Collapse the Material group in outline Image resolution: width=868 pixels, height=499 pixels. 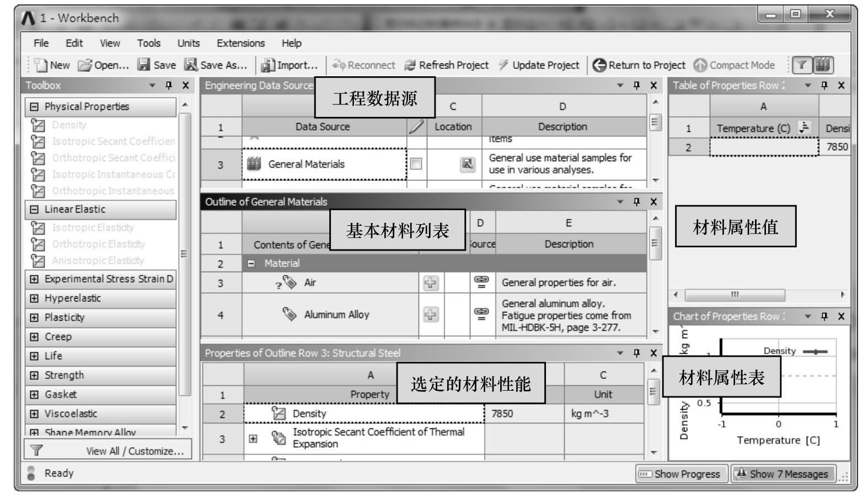point(251,264)
